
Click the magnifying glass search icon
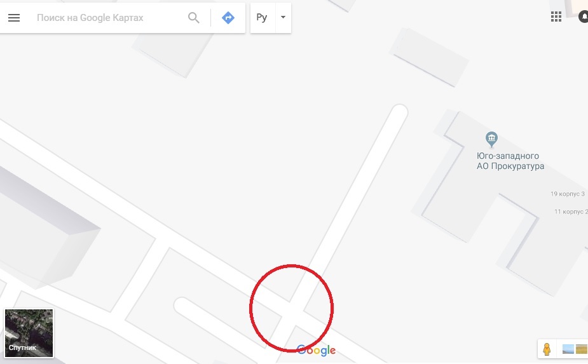tap(193, 18)
